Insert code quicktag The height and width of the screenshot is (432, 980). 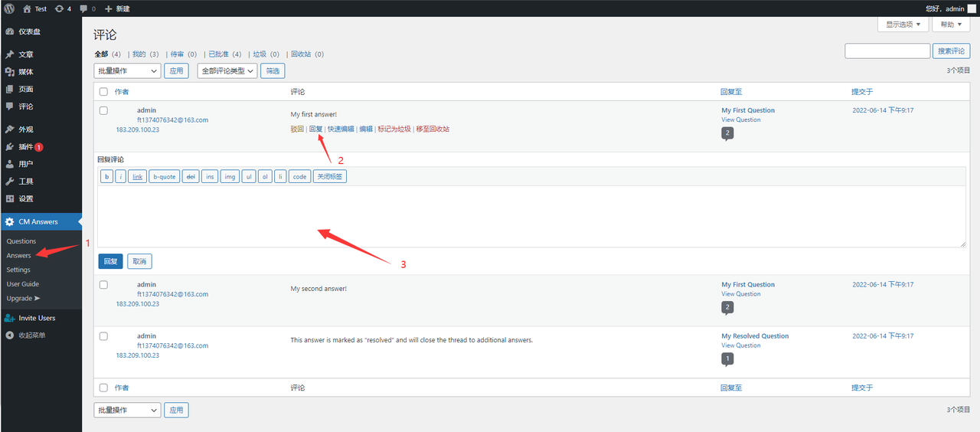click(299, 176)
